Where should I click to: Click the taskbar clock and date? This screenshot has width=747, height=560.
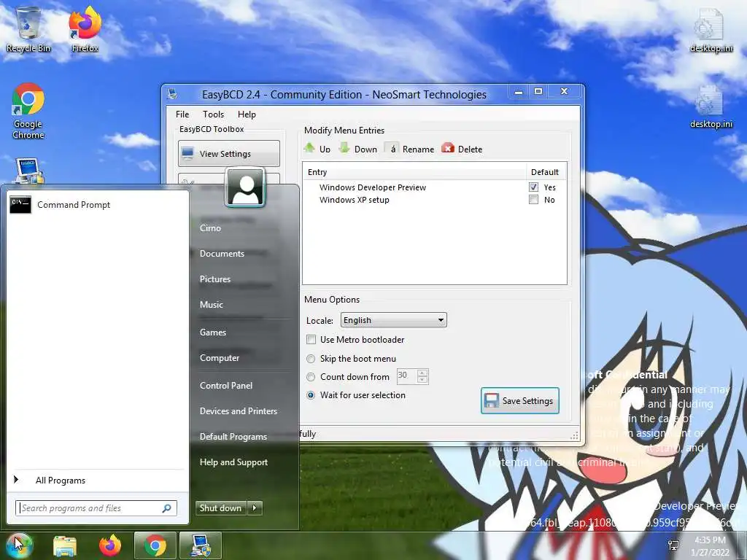pyautogui.click(x=711, y=546)
